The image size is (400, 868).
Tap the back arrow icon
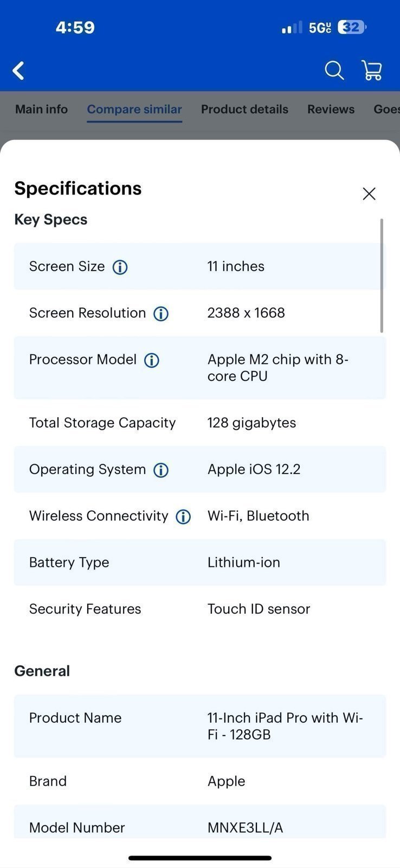coord(18,71)
